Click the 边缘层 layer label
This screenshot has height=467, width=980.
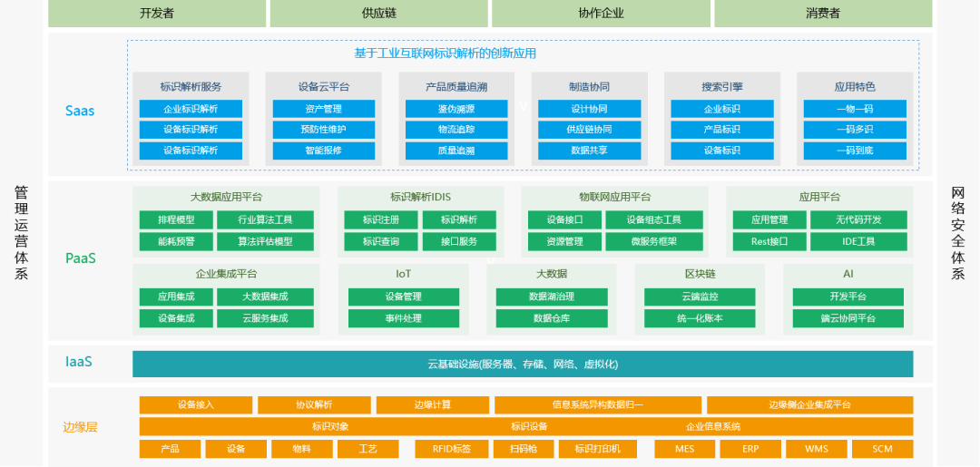80,428
